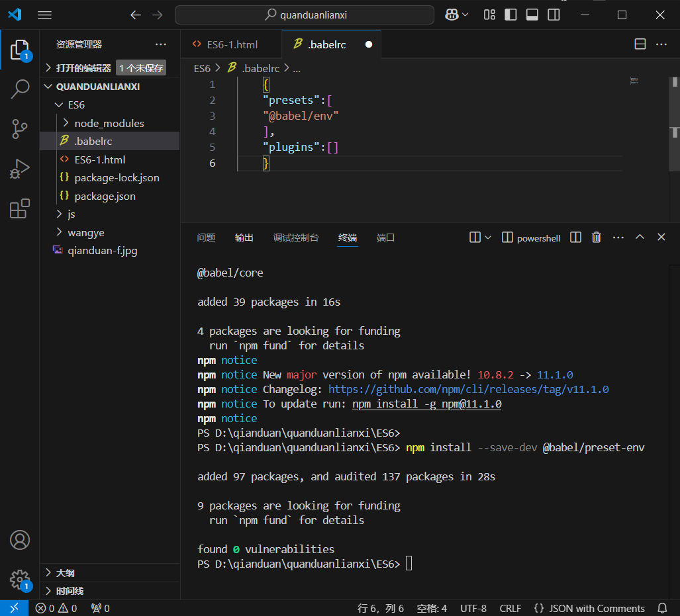Toggle the bottom panel visibility
Screen dimensions: 680x616
(x=532, y=15)
